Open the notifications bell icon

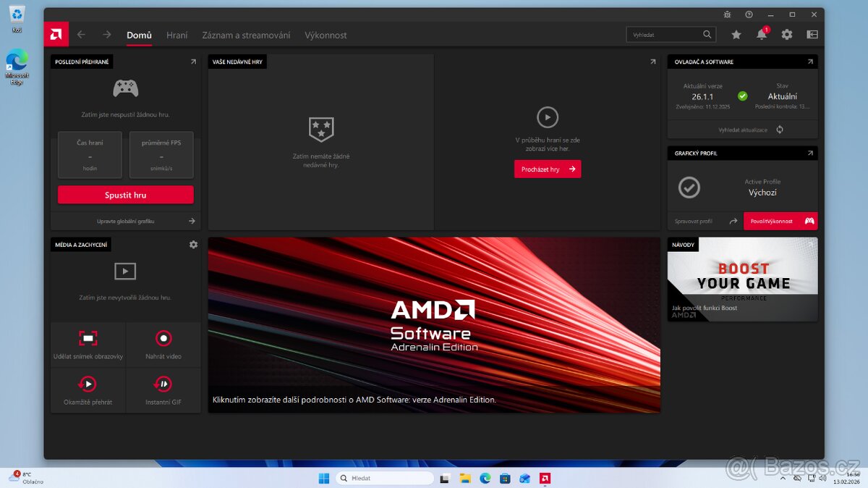[x=761, y=35]
